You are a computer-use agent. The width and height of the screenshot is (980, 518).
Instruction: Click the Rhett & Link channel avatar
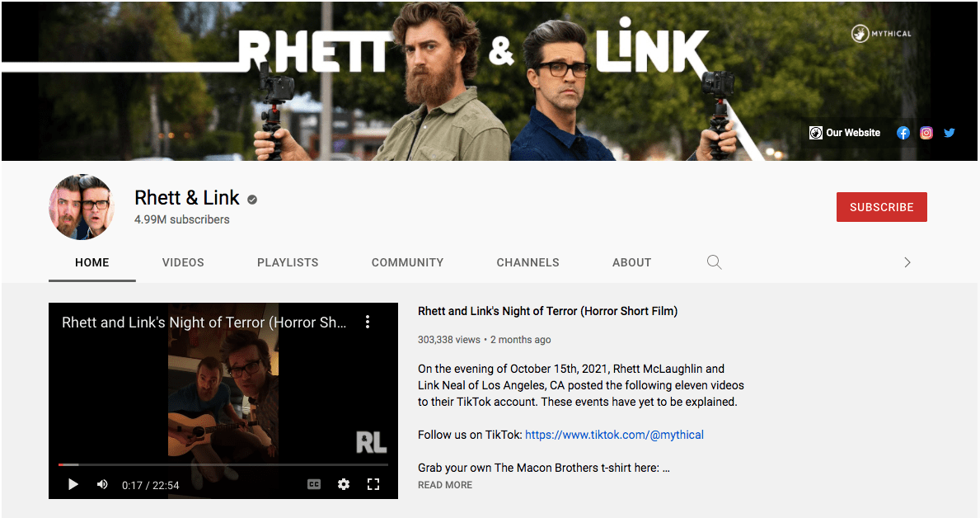point(82,207)
